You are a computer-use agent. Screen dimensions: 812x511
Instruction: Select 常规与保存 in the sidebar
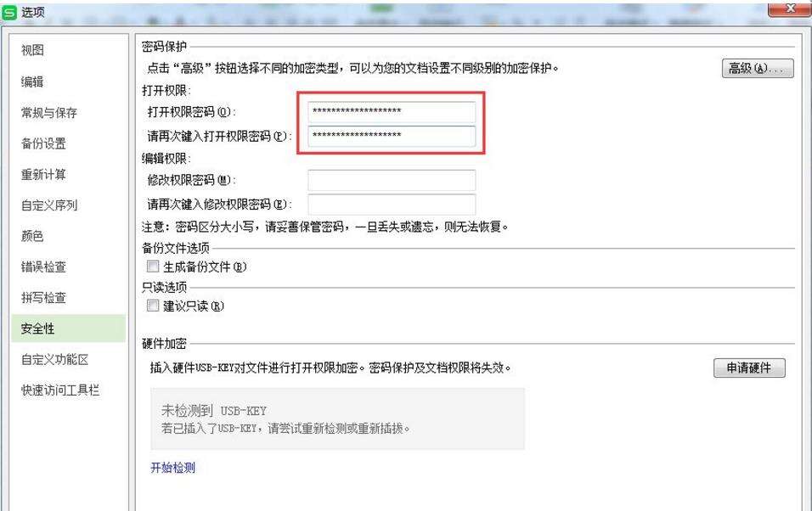coord(49,112)
